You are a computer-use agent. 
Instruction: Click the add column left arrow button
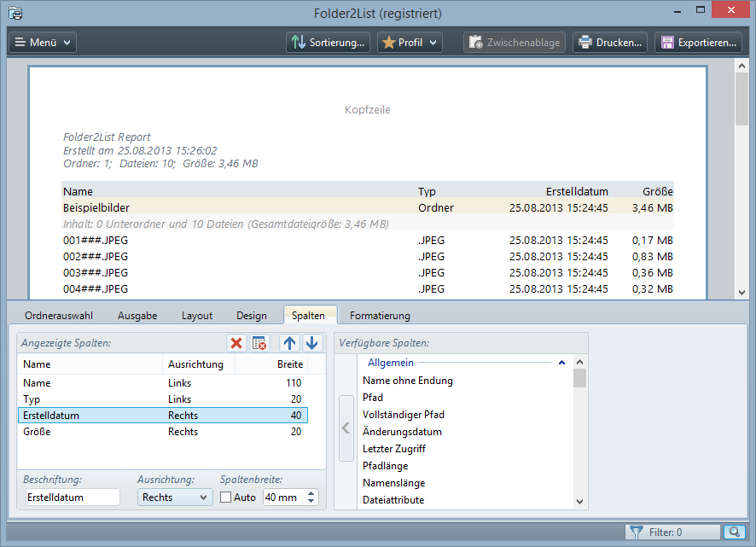click(346, 428)
